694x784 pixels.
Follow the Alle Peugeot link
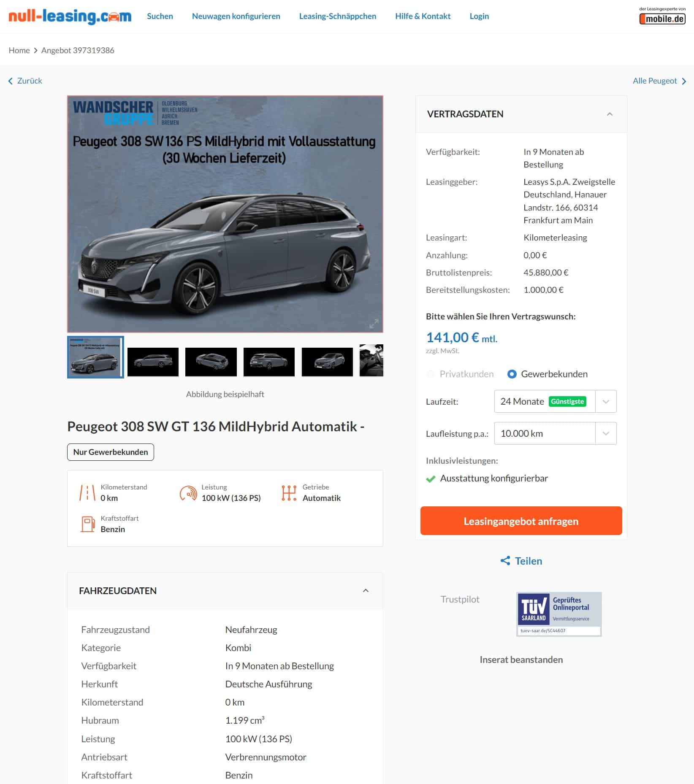pos(659,81)
